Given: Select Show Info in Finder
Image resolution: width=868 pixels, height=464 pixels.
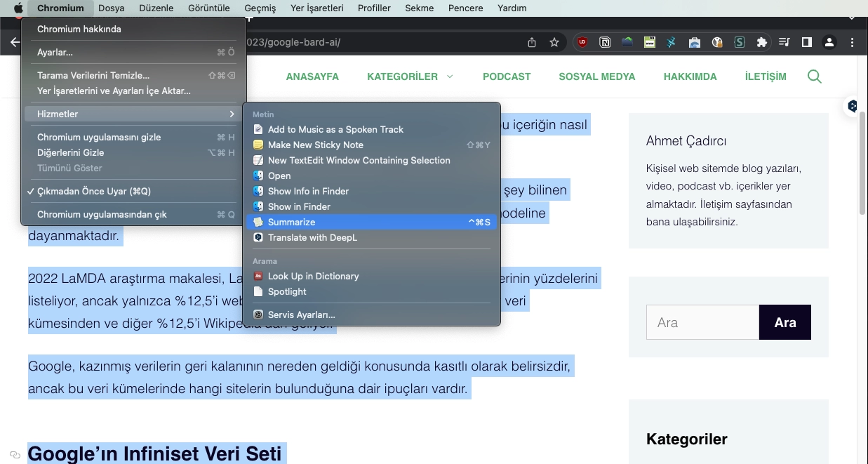Looking at the screenshot, I should [373, 191].
